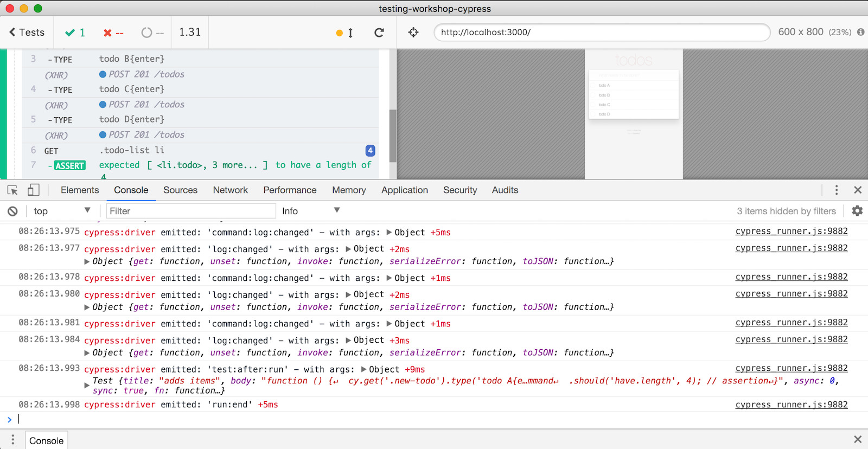Open the Info log level dropdown

310,211
